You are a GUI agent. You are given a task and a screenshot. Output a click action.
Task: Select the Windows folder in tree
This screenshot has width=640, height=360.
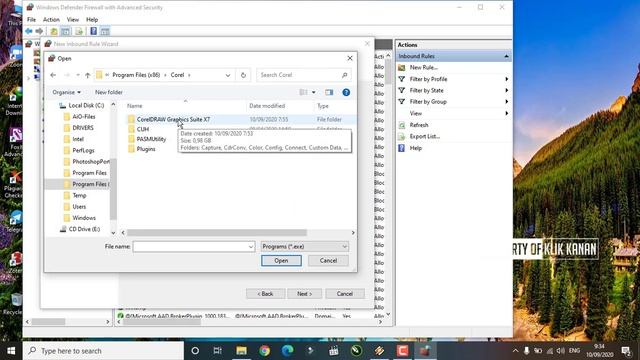coord(84,218)
